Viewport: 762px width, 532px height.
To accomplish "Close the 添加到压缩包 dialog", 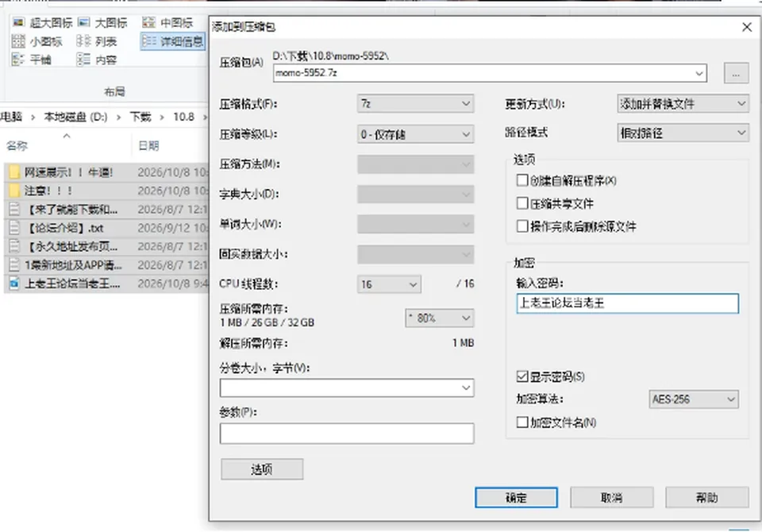I will (x=747, y=27).
